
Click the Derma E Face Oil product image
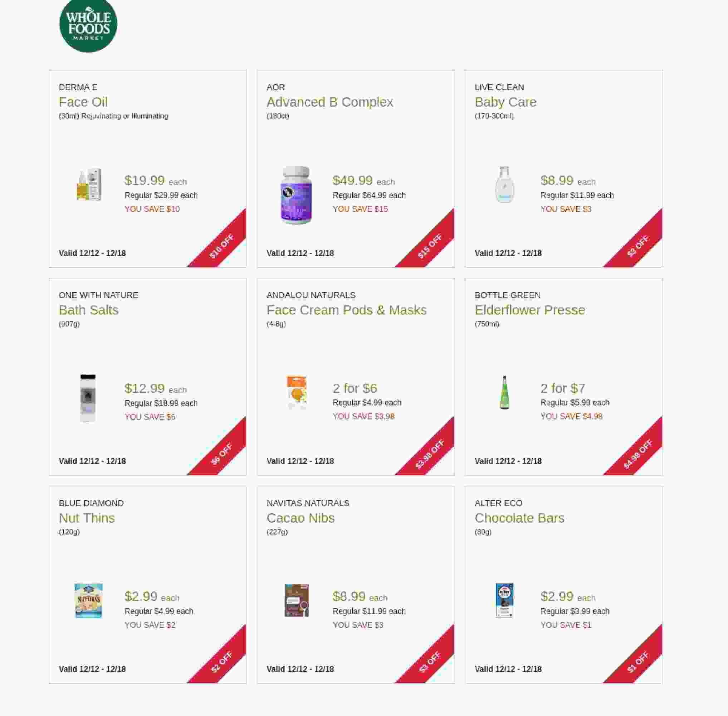89,184
